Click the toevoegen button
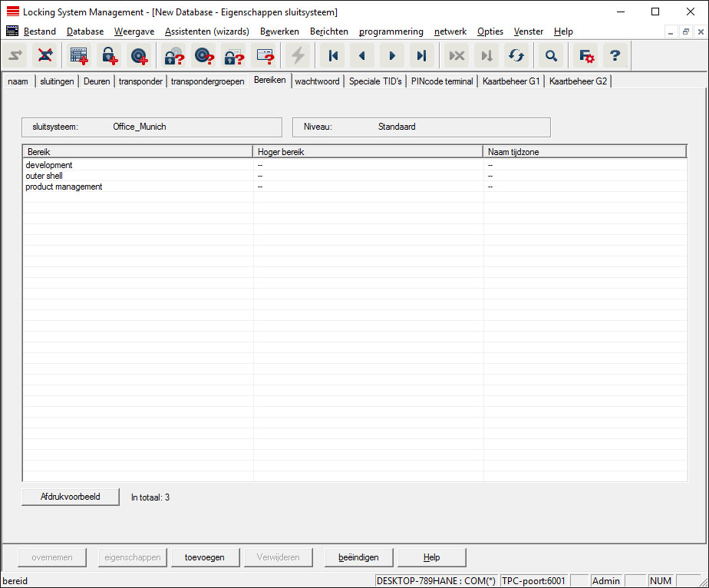This screenshot has width=709, height=588. (204, 557)
